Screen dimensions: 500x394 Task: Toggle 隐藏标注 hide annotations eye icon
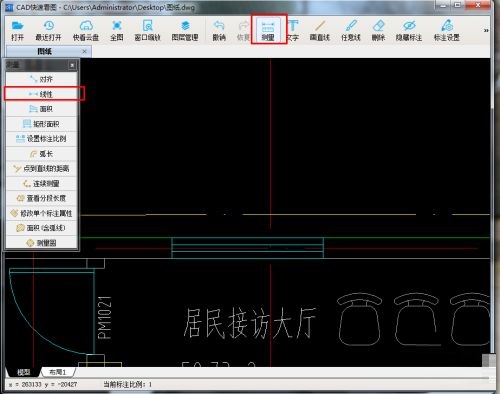click(x=409, y=30)
